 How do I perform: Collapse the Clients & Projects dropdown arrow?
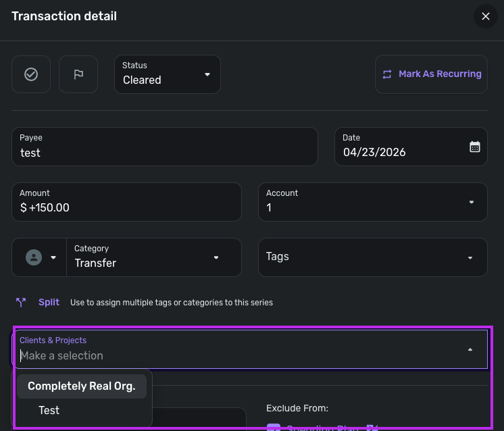[470, 349]
